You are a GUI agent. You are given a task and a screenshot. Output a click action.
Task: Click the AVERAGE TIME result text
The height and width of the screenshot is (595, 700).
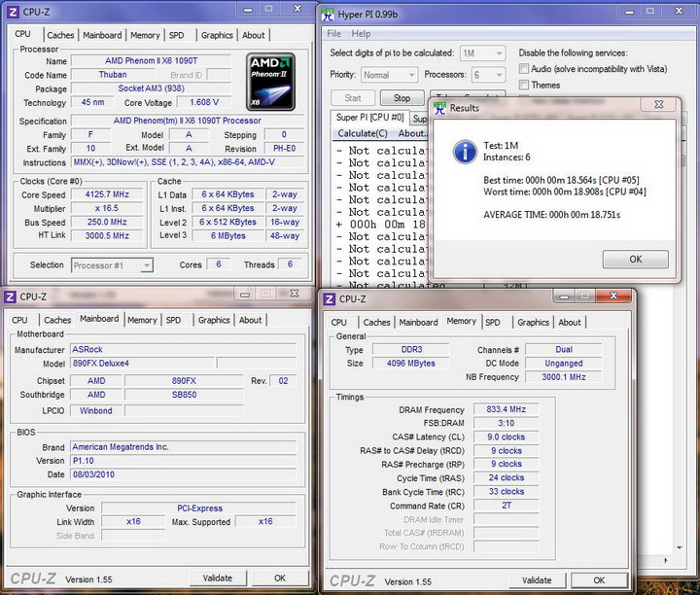click(552, 215)
